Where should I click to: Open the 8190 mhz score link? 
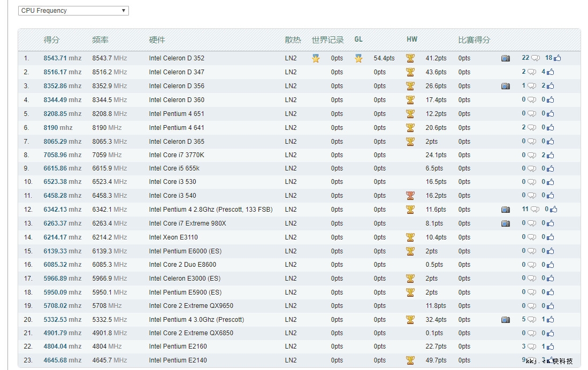[58, 127]
